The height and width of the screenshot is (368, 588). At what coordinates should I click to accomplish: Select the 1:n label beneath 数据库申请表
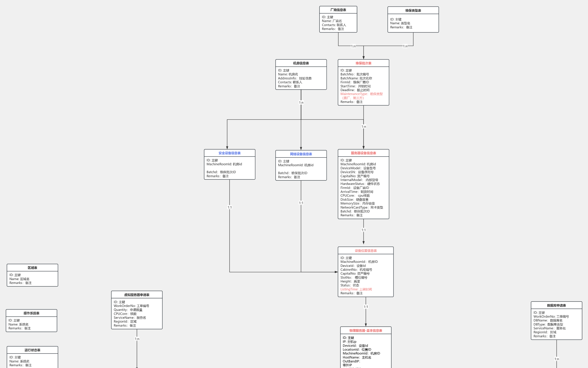coord(556,359)
